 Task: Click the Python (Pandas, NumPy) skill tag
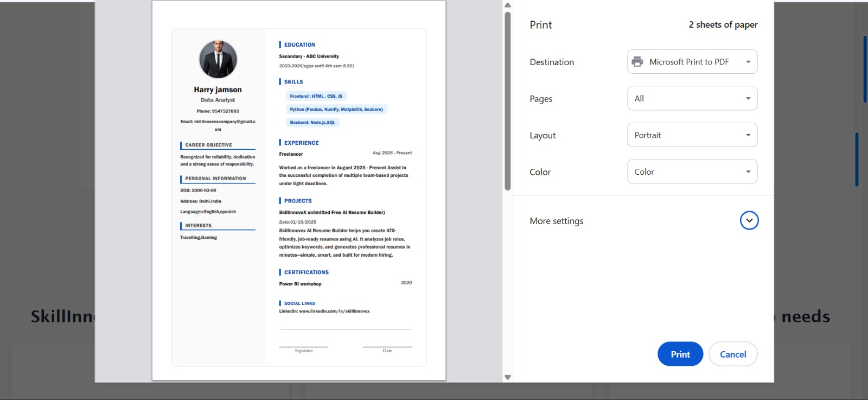click(x=336, y=109)
